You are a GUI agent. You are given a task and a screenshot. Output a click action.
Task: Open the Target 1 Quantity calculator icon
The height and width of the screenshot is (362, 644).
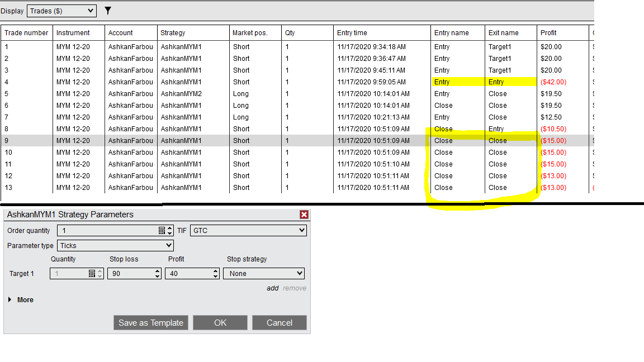point(93,273)
